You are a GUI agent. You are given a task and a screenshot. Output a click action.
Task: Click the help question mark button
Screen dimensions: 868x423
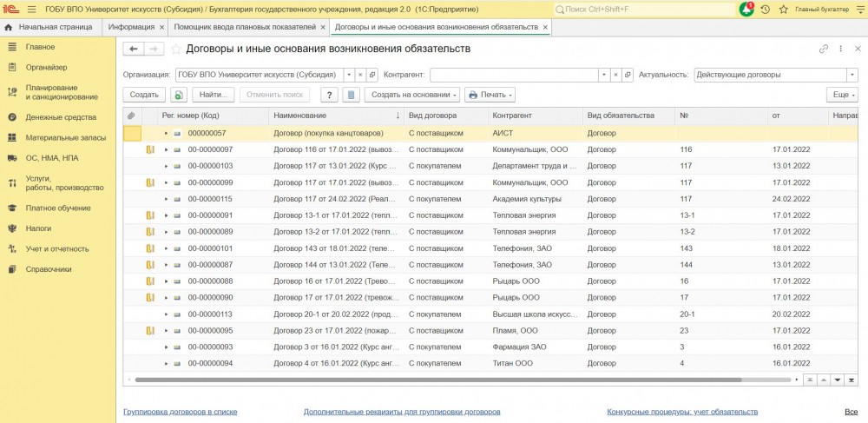pyautogui.click(x=329, y=95)
